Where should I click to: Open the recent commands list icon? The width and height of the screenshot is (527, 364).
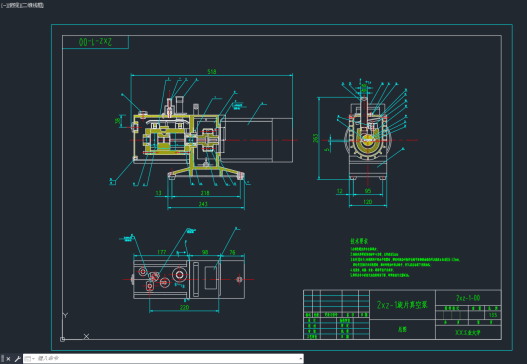point(28,359)
